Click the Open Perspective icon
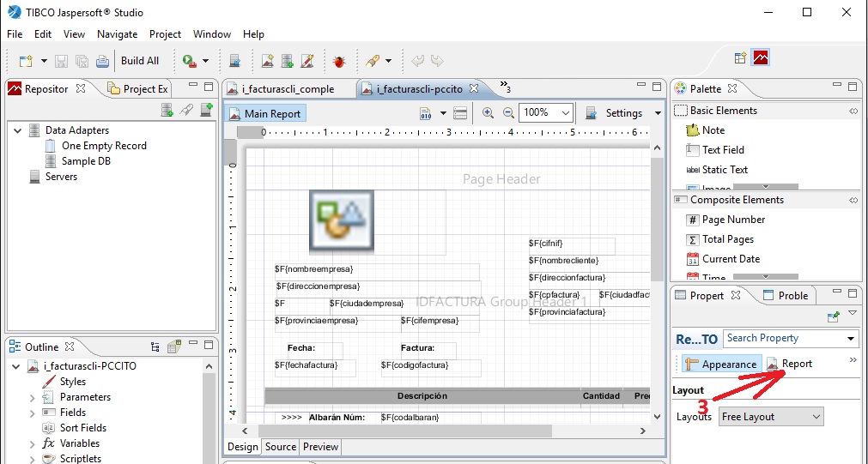Image resolution: width=868 pixels, height=464 pixels. tap(741, 57)
